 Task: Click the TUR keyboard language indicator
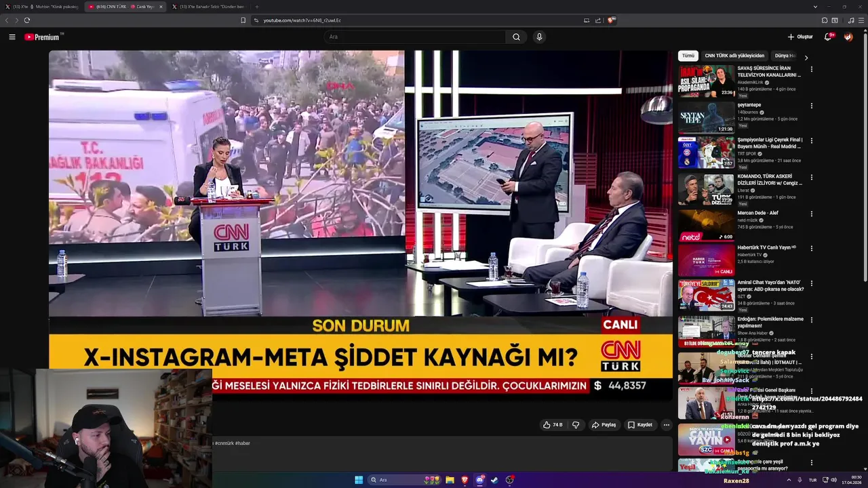coord(812,480)
